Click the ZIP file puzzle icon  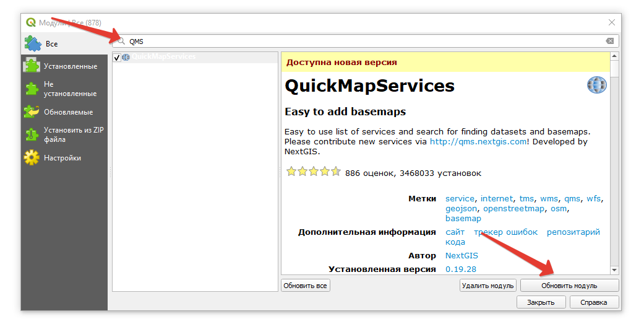[x=32, y=134]
